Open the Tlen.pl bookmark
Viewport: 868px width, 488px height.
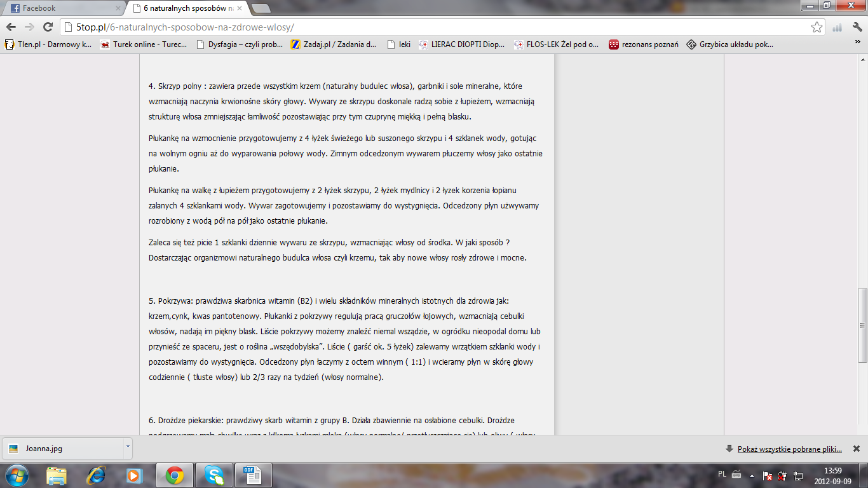[48, 44]
